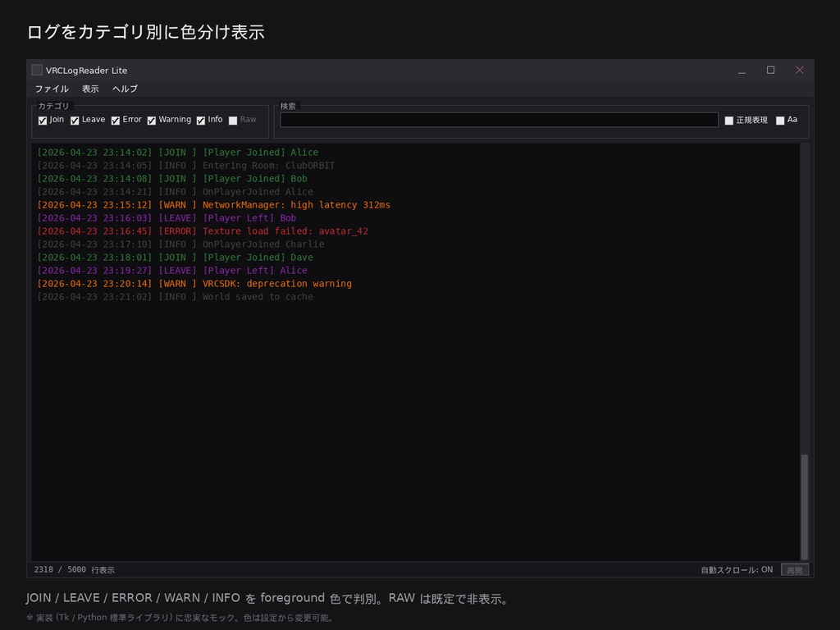Enable the Raw category checkbox
The width and height of the screenshot is (840, 630).
click(233, 120)
